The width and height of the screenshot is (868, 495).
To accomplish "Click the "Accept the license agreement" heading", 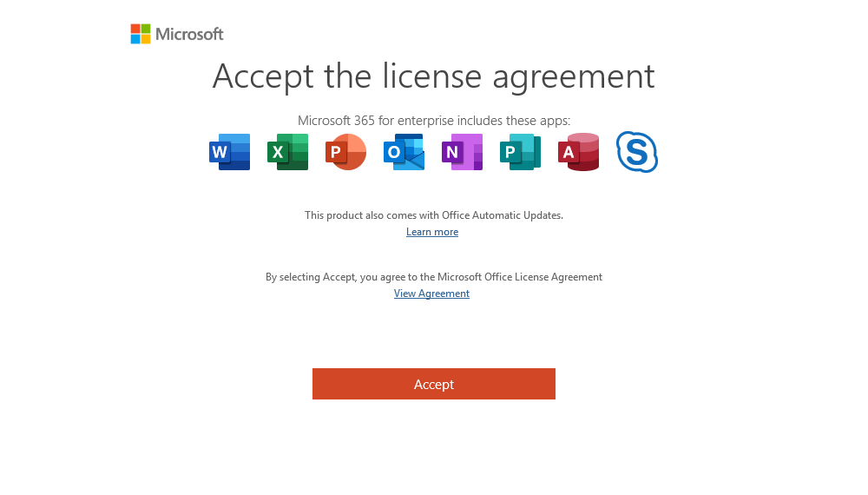I will tap(433, 76).
